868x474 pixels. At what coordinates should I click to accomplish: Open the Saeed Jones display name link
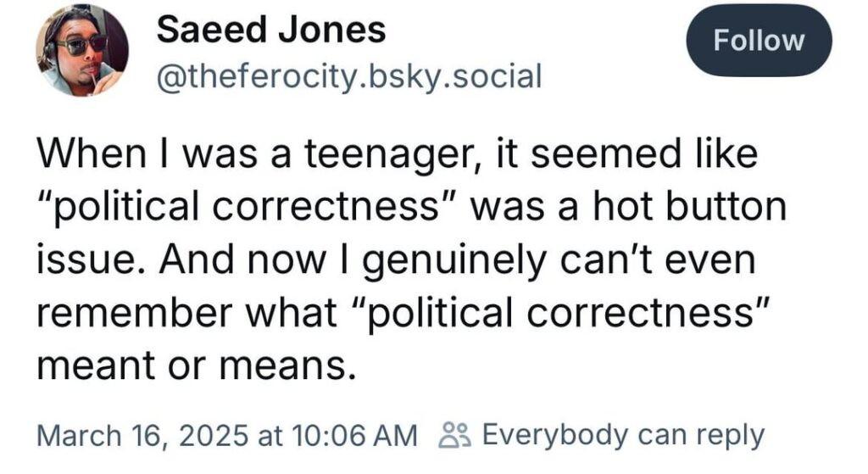tap(271, 30)
